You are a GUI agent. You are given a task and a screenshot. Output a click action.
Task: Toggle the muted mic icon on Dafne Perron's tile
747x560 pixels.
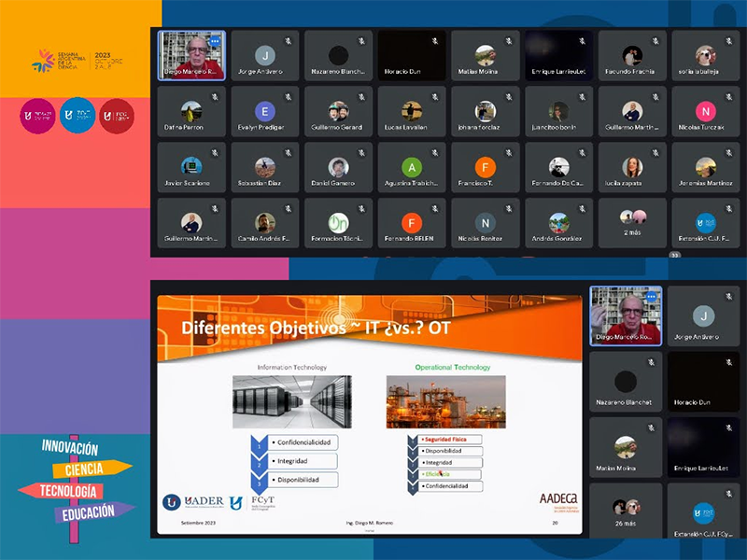(214, 97)
